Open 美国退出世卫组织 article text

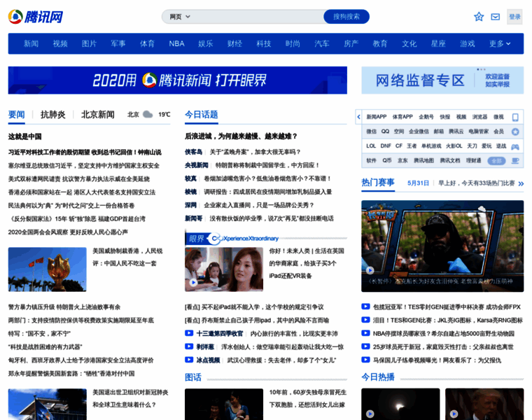pyautogui.click(x=130, y=398)
